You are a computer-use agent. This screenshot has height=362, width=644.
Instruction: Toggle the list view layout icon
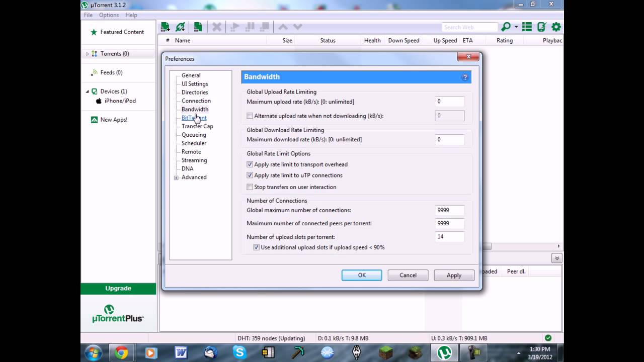527,27
